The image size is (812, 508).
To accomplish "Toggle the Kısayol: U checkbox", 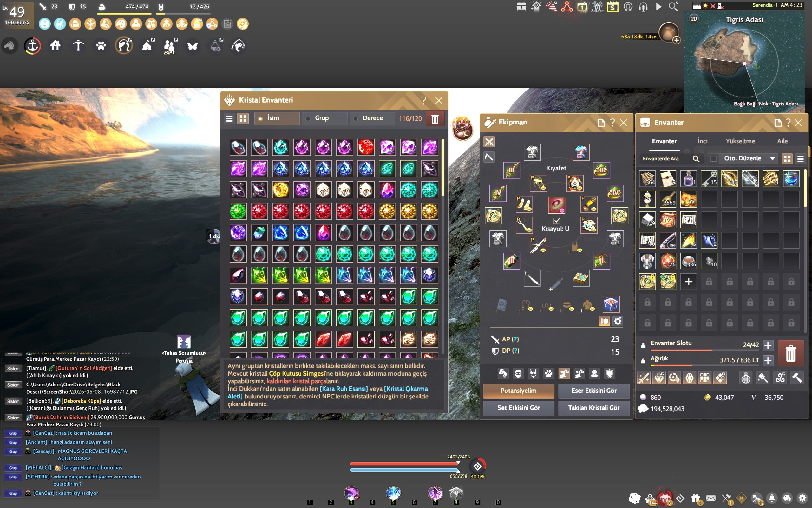I will click(x=557, y=220).
